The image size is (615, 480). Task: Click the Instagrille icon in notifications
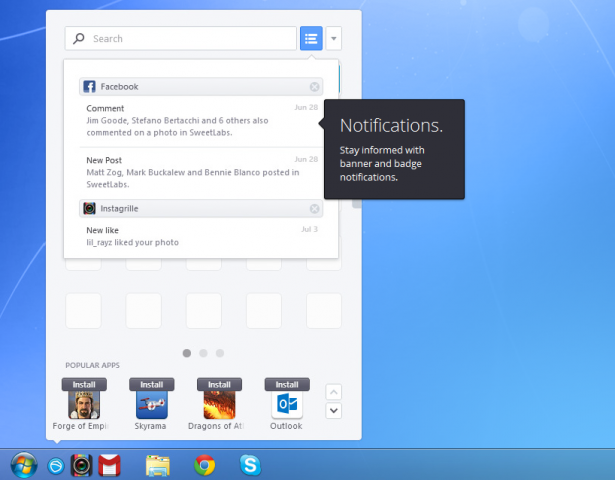click(89, 209)
